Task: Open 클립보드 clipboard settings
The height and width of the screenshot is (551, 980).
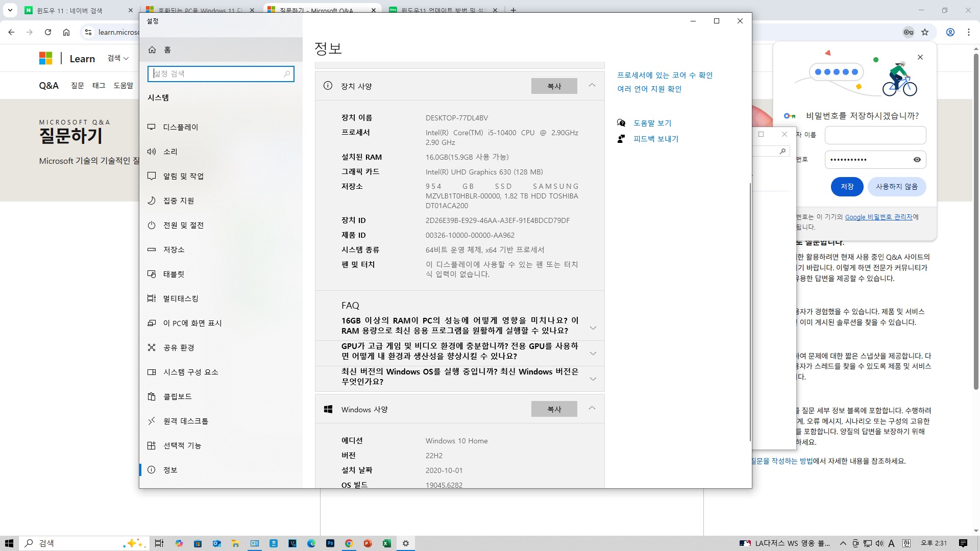Action: [220, 396]
